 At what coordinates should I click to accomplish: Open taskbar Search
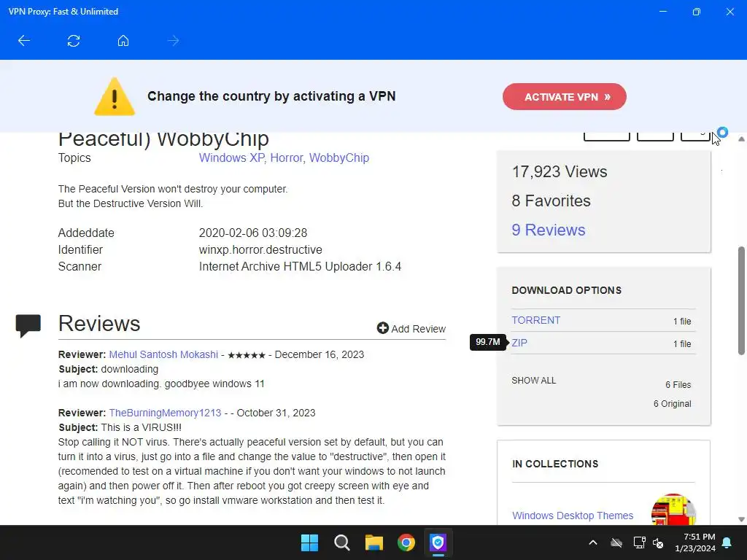coord(341,542)
